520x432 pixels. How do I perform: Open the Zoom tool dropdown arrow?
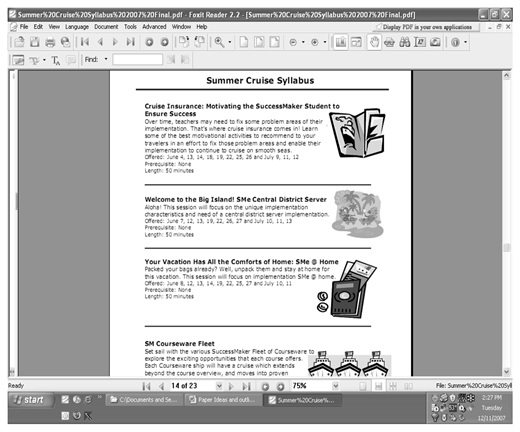coord(230,42)
